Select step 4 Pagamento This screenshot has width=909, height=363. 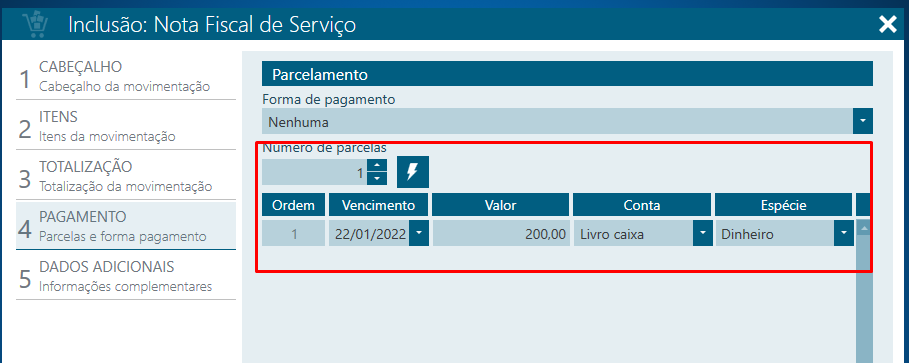tap(126, 226)
